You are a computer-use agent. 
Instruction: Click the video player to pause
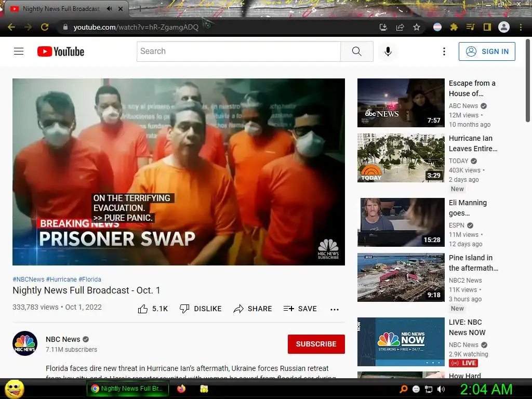[x=179, y=171]
